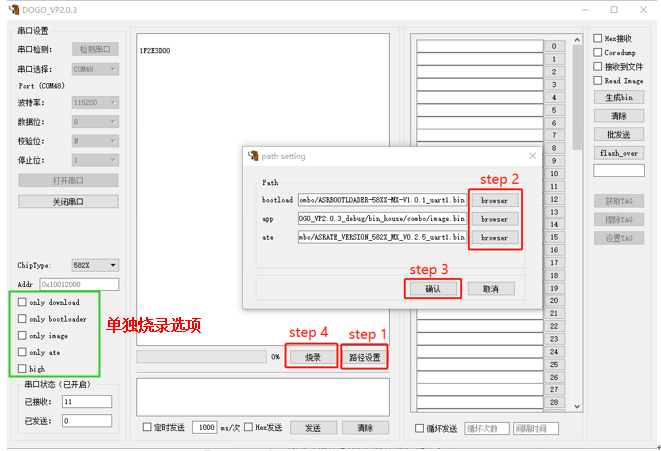Check the only bootloader option
Screen dimensions: 661x451
[22, 319]
